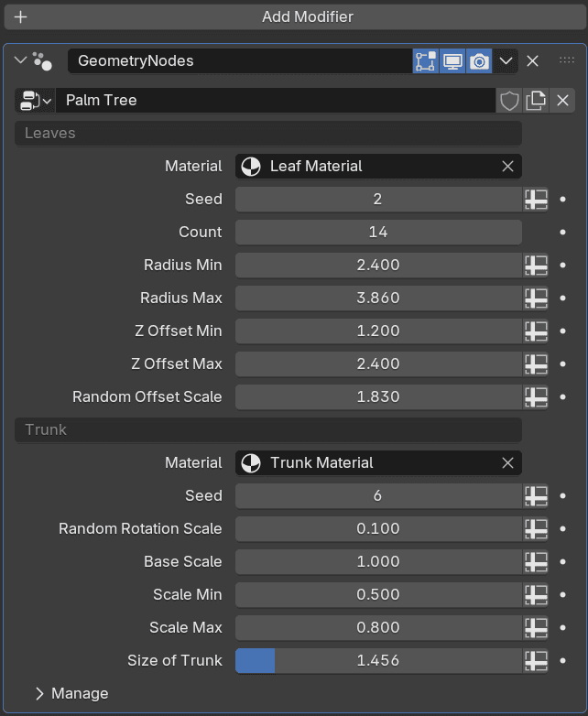
Task: Click the Trunk Material sphere icon
Action: click(x=251, y=463)
